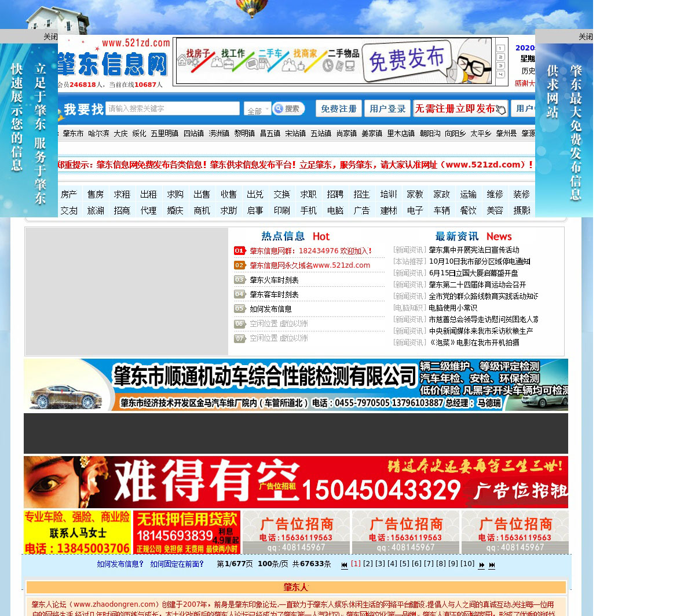The image size is (695, 616).
Task: Go to first page arrow icon
Action: (x=345, y=565)
